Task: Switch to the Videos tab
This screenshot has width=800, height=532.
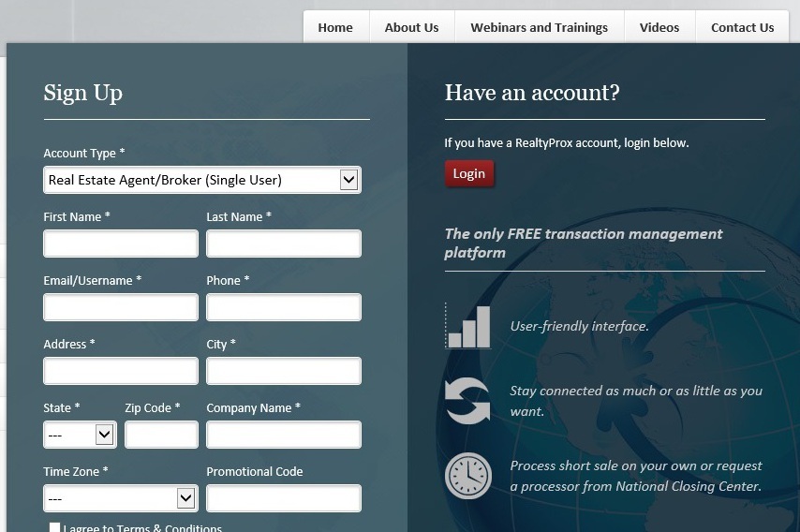Action: (659, 27)
